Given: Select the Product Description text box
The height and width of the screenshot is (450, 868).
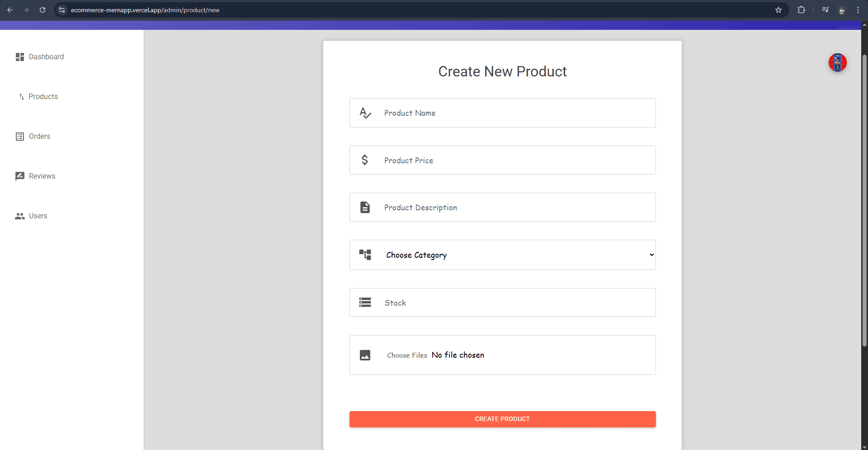Looking at the screenshot, I should pyautogui.click(x=515, y=208).
